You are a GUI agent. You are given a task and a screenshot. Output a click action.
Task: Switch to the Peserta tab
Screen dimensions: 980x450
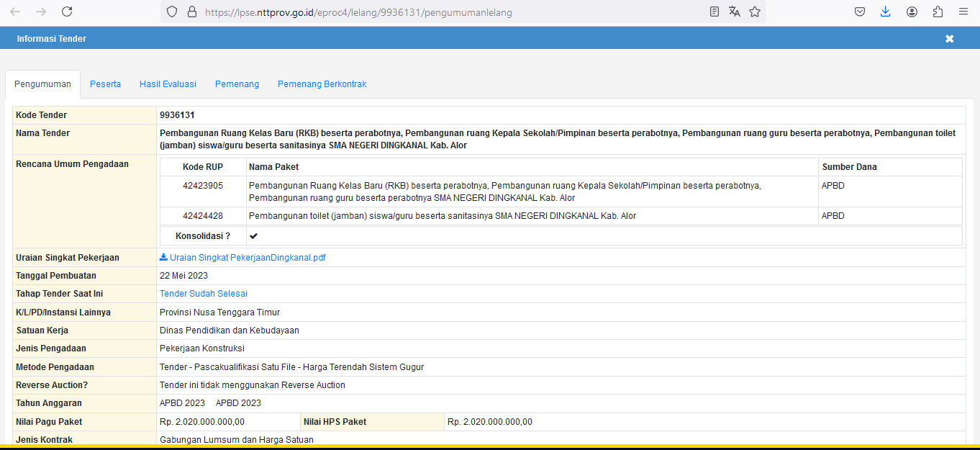coord(105,84)
